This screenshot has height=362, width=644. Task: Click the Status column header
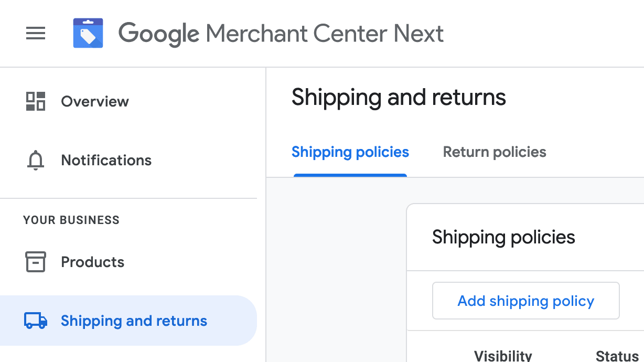[616, 355]
